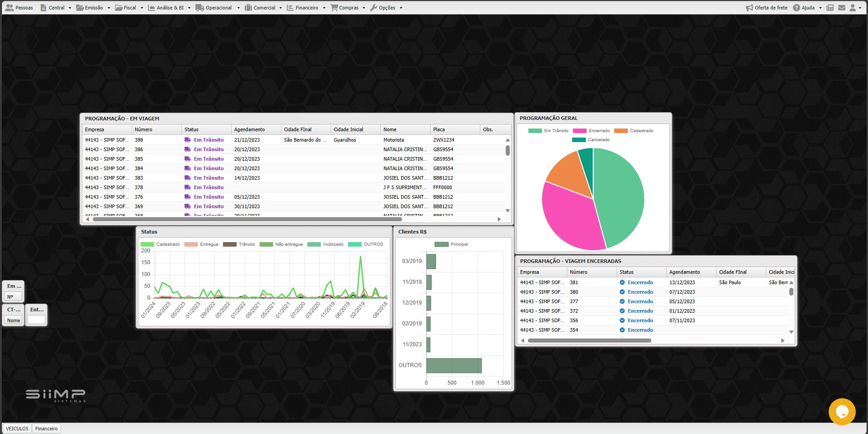868x434 pixels.
Task: Expand Opções dropdown arrow
Action: (x=401, y=8)
